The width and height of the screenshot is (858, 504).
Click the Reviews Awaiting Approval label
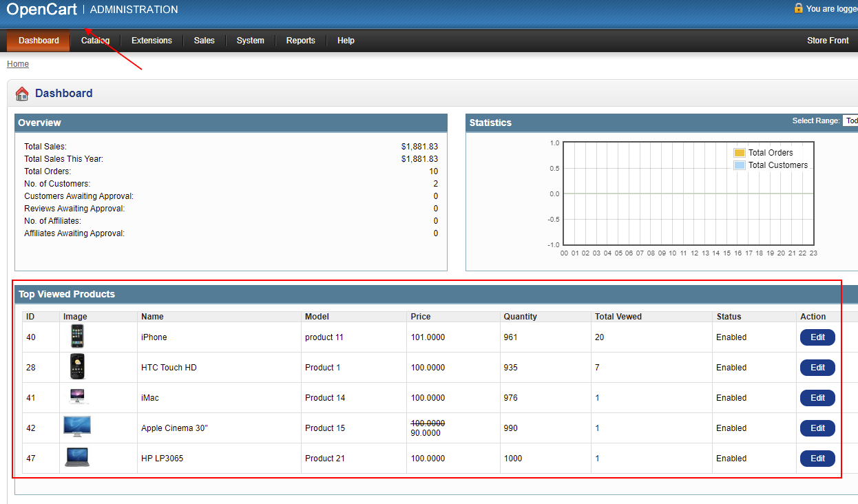pos(74,209)
